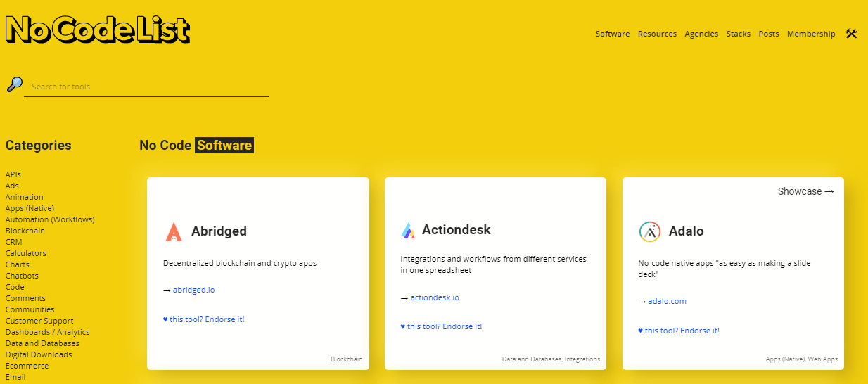Select the Ecommerce category
The width and height of the screenshot is (868, 384).
click(27, 366)
